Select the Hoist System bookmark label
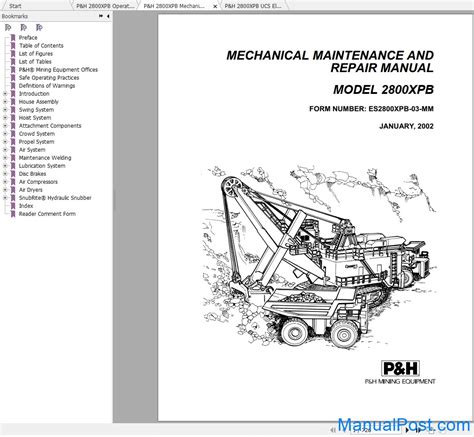This screenshot has width=474, height=437. click(x=35, y=118)
